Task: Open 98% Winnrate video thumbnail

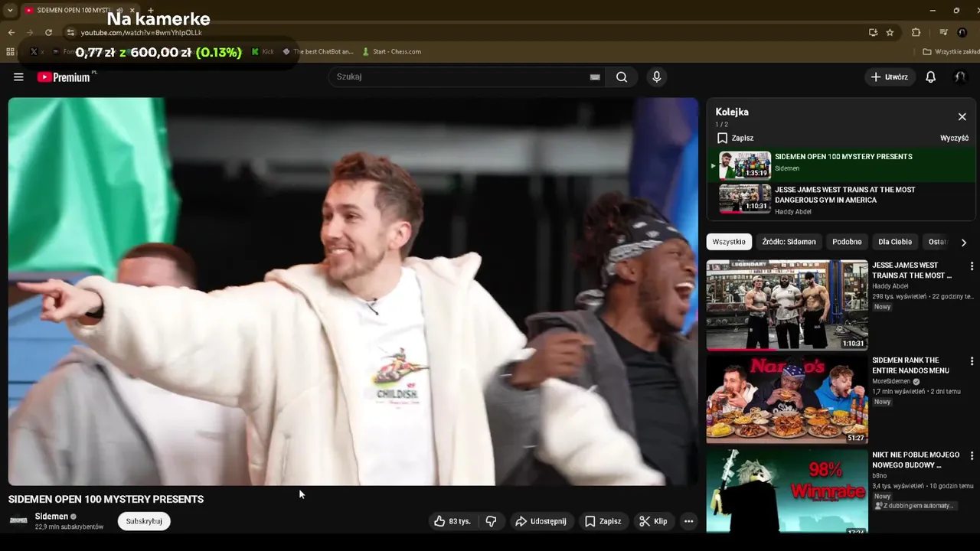Action: click(x=787, y=491)
